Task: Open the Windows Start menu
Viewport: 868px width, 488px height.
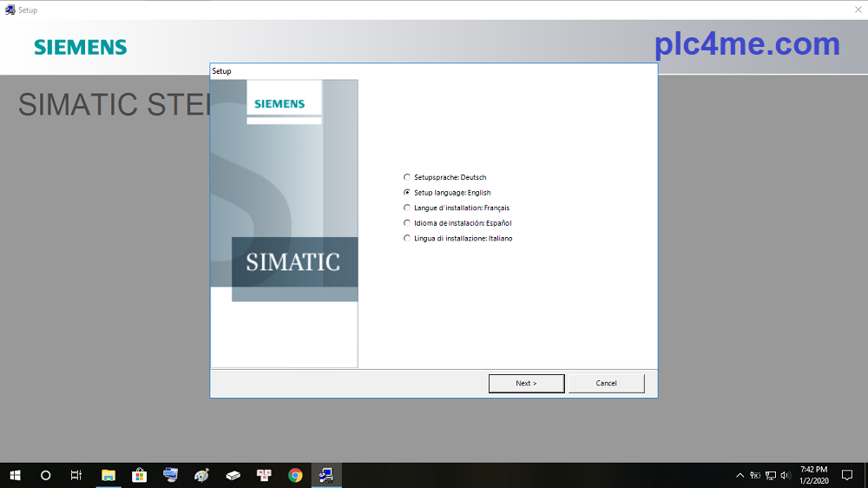Action: (x=15, y=475)
